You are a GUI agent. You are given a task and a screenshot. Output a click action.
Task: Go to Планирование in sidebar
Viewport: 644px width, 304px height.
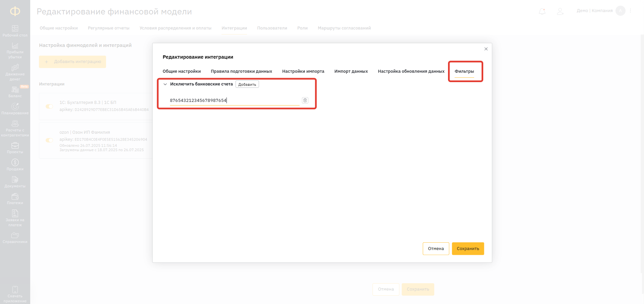point(15,109)
